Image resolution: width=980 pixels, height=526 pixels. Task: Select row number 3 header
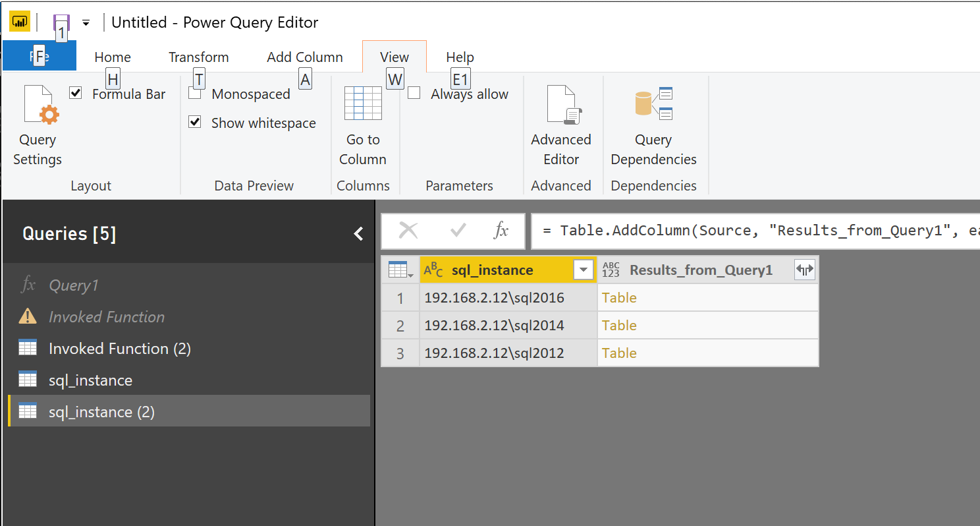pos(400,353)
